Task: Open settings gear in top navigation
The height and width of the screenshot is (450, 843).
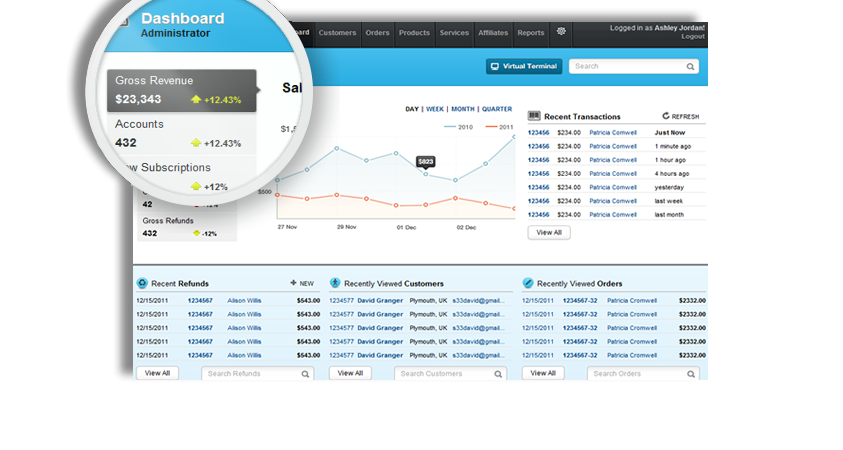Action: [562, 32]
